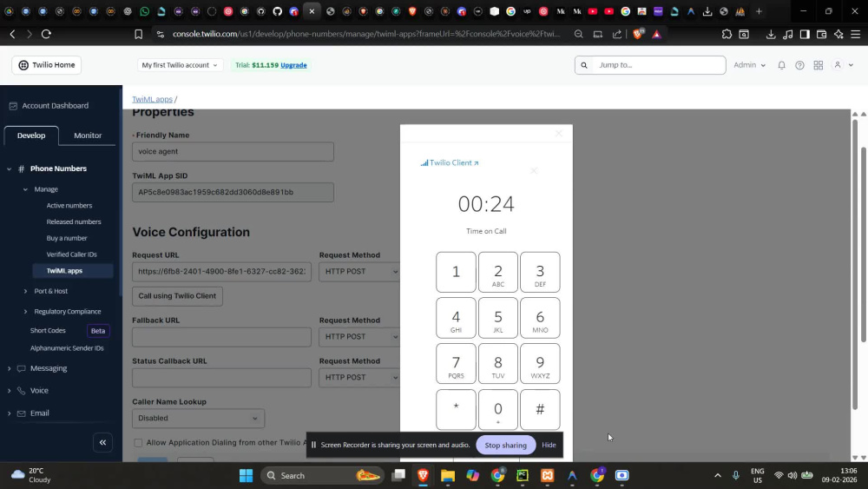Open Fallback URL's Request Method dropdown
The height and width of the screenshot is (489, 868).
[x=360, y=337]
